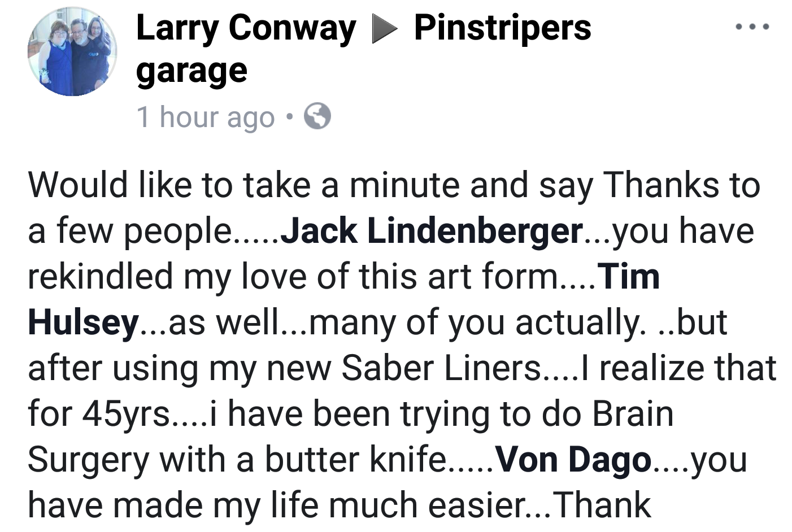Open tagged profile Jack Lindenberger
The width and height of the screenshot is (792, 532).
tap(432, 231)
